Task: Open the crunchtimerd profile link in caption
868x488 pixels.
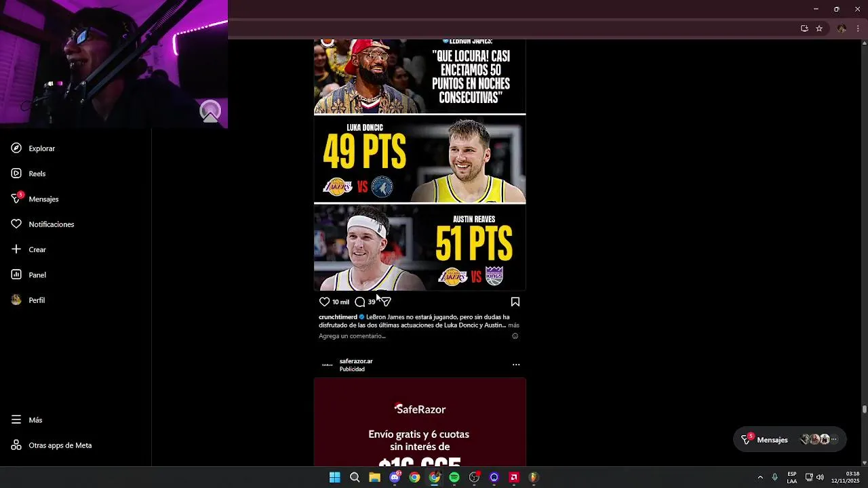Action: (338, 317)
